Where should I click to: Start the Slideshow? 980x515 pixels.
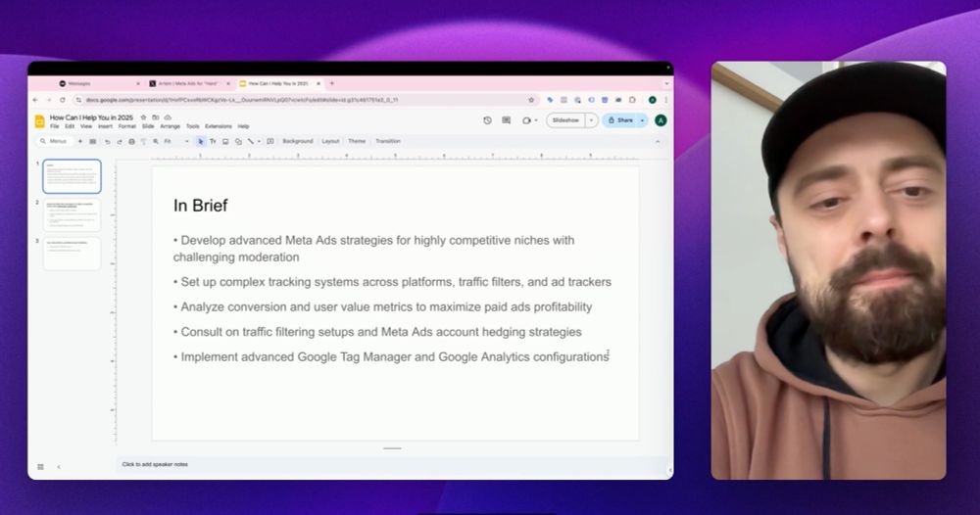tap(565, 120)
